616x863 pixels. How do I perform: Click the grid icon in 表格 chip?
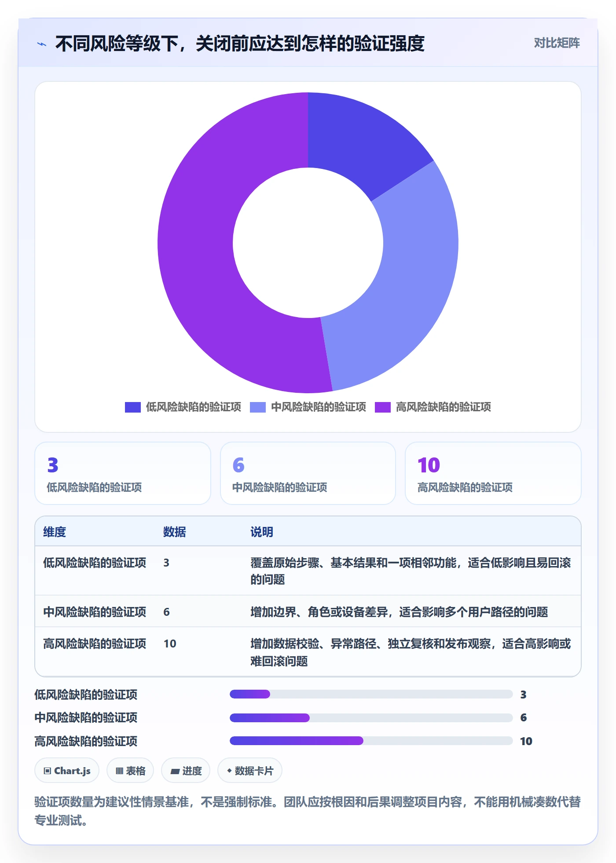120,771
